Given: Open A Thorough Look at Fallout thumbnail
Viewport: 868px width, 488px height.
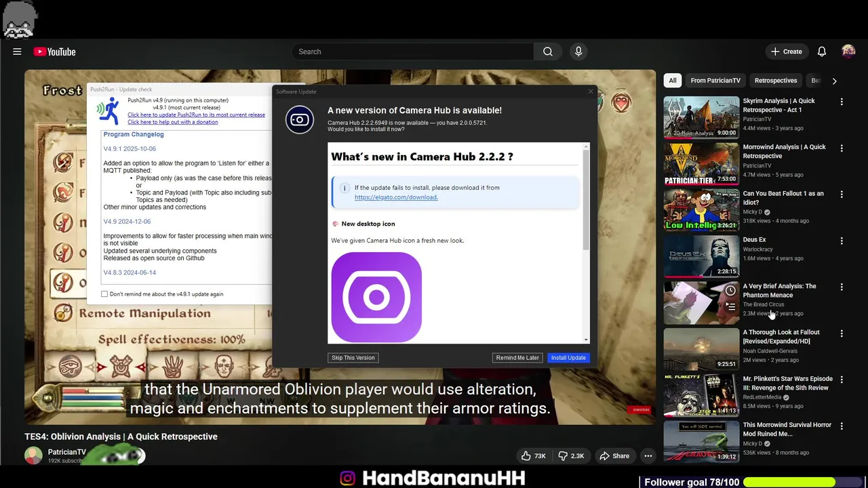Looking at the screenshot, I should coord(701,349).
